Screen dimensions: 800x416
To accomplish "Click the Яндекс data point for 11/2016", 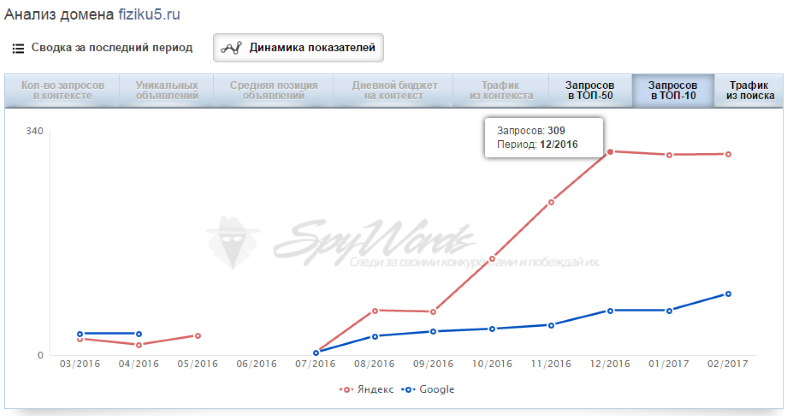I will (551, 202).
